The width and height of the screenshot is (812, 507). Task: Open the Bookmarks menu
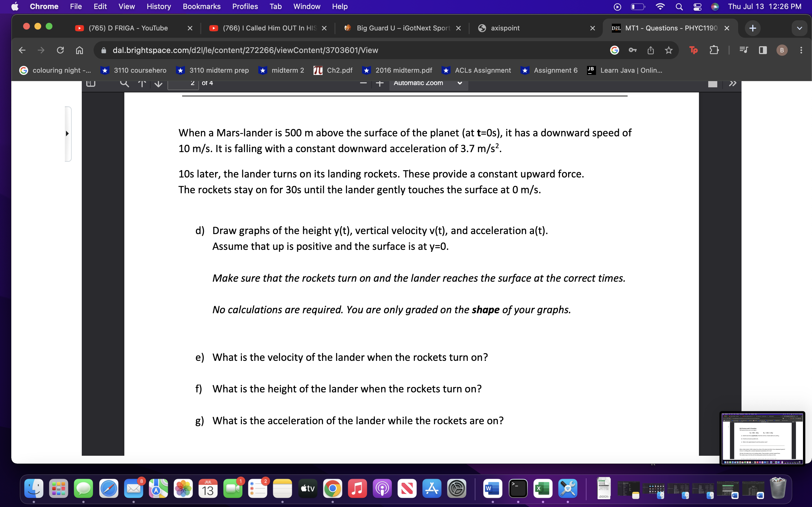coord(202,6)
